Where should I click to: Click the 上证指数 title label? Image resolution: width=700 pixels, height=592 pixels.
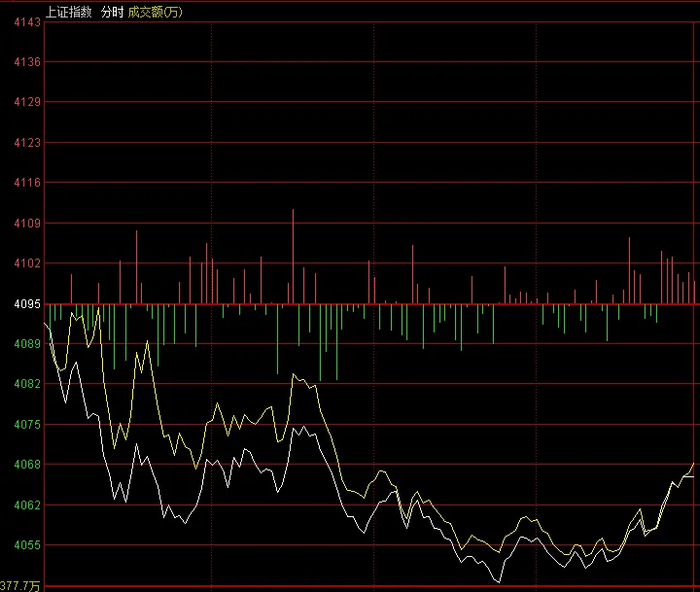point(69,13)
